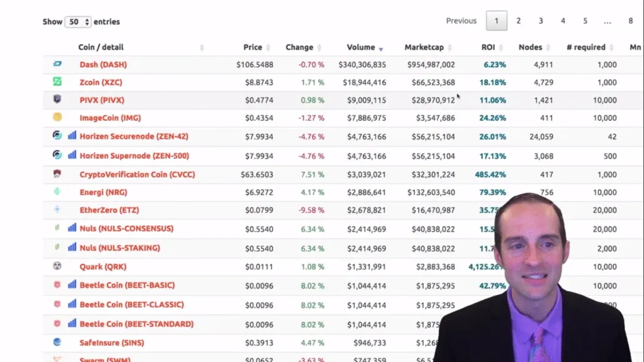Sort table by ROI column

tap(488, 48)
